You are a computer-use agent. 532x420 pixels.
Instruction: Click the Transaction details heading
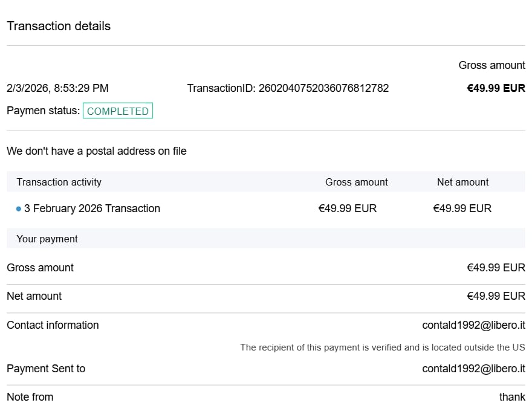(x=59, y=26)
